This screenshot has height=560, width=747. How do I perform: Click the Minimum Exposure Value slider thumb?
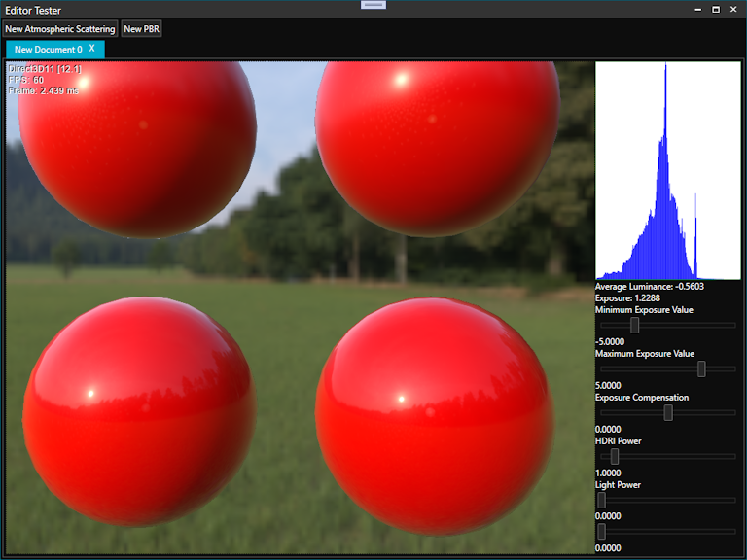click(634, 326)
